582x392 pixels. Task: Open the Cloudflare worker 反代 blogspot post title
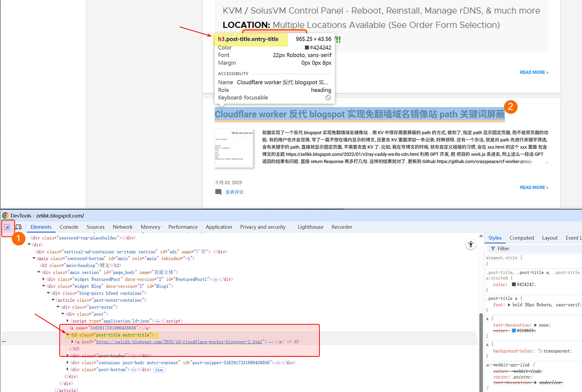pos(360,114)
